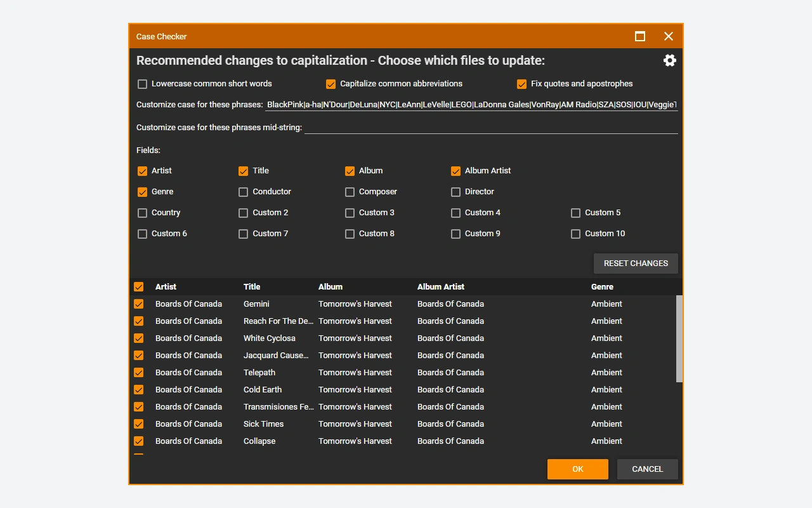
Task: Select the Cold Earth title cell
Action: click(263, 390)
